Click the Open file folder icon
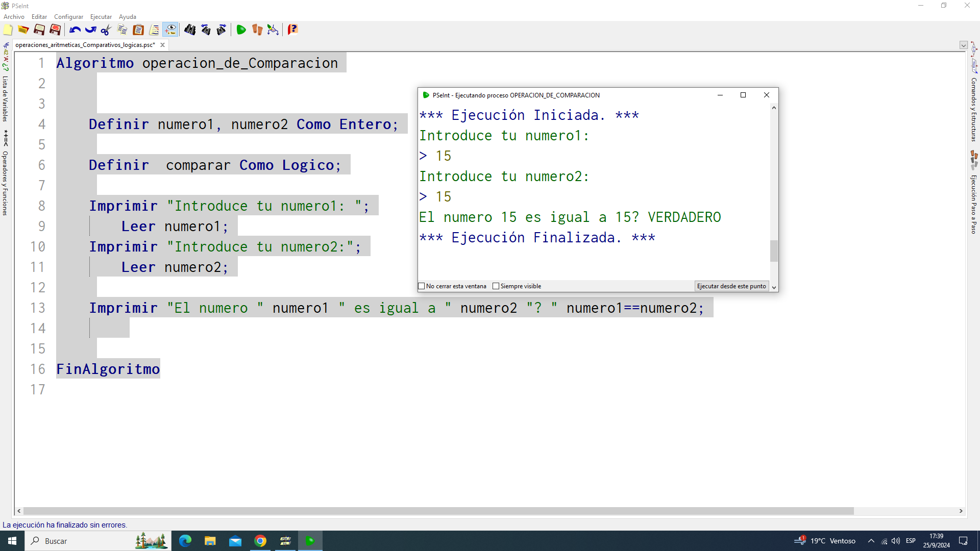 coord(23,30)
